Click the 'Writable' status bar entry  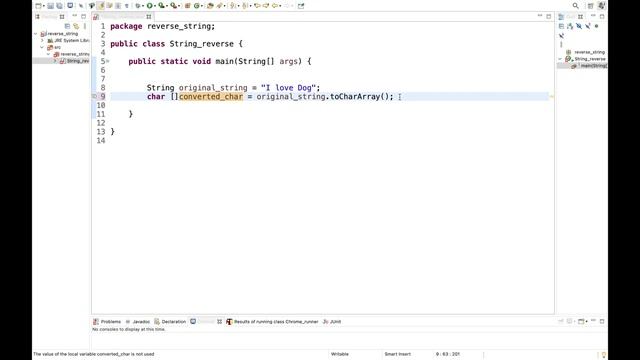340,354
